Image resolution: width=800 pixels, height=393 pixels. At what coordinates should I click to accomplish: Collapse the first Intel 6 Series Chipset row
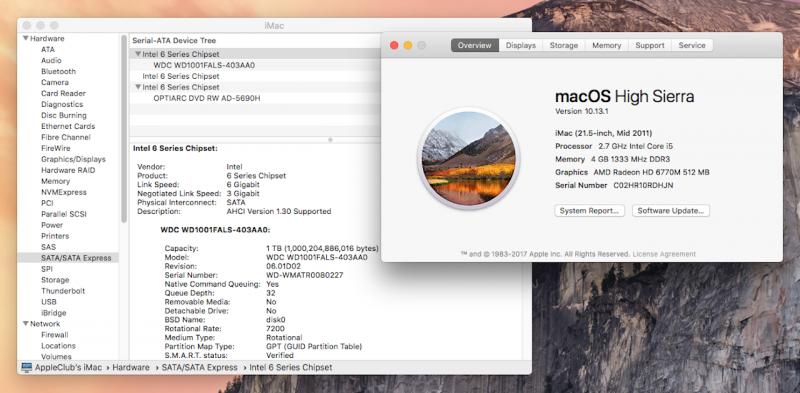pos(138,54)
